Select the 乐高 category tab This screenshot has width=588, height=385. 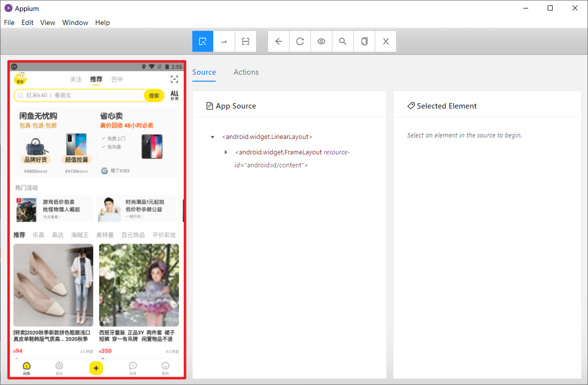(38, 235)
